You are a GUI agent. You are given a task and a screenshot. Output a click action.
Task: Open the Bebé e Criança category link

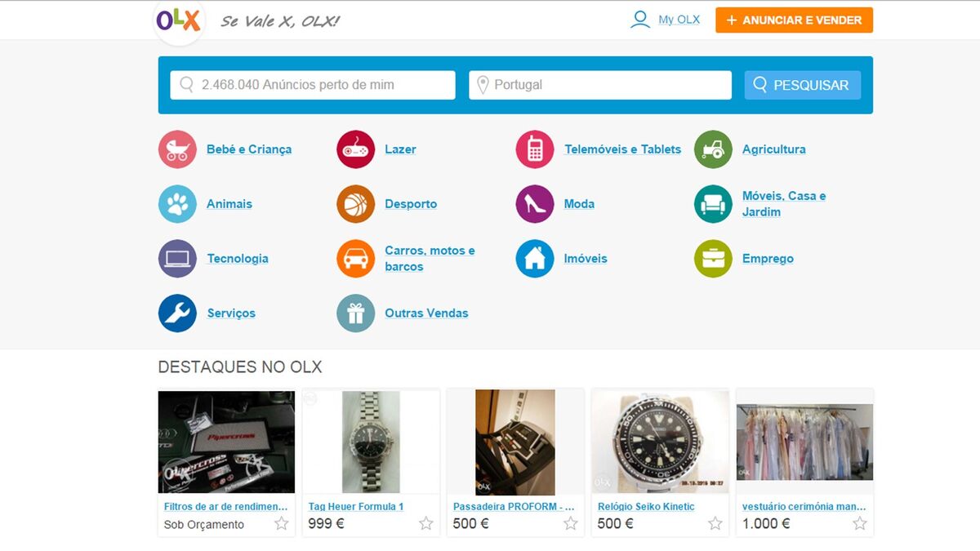click(x=249, y=149)
